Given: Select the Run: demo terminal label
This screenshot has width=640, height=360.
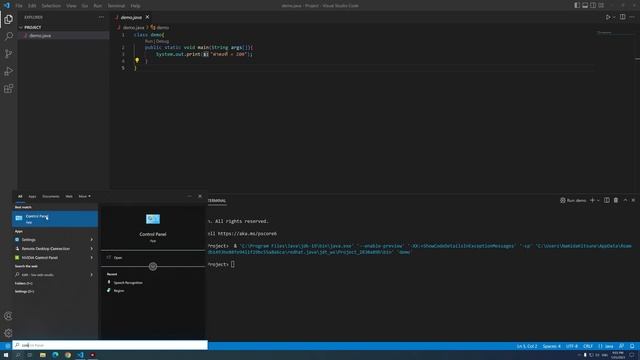Looking at the screenshot, I should 573,200.
